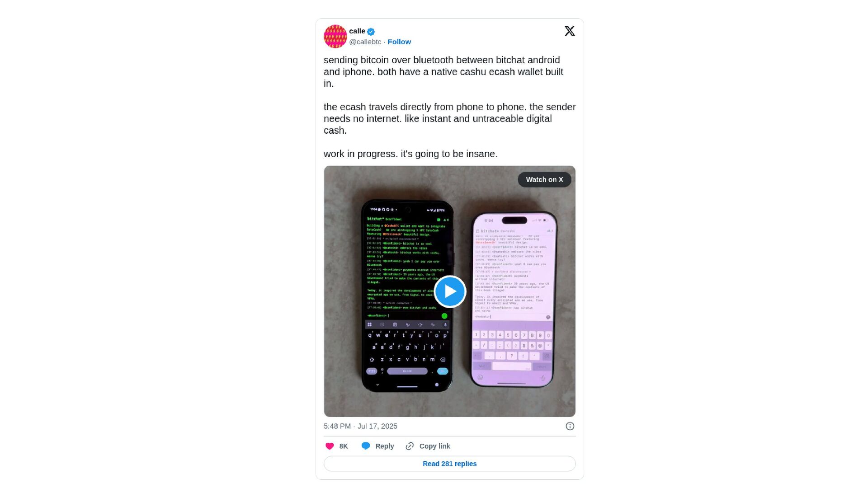Follow the @callebtc account
This screenshot has height=488, width=868.
(399, 42)
